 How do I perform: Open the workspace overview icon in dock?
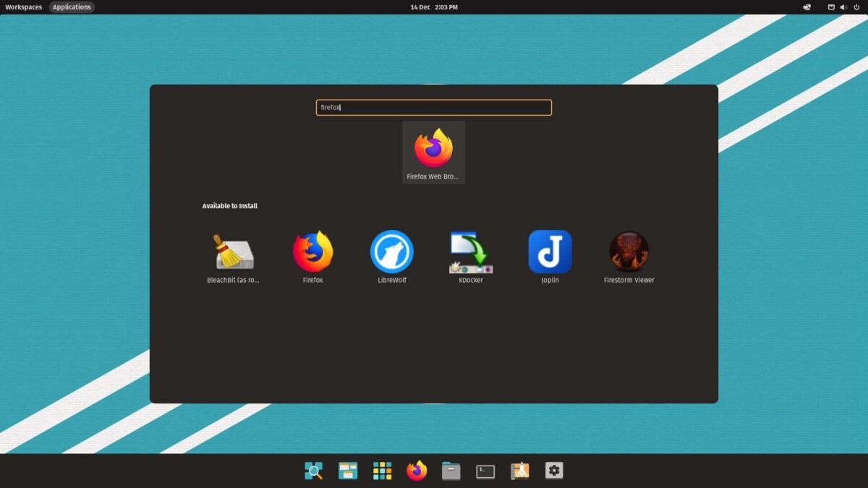pyautogui.click(x=312, y=470)
